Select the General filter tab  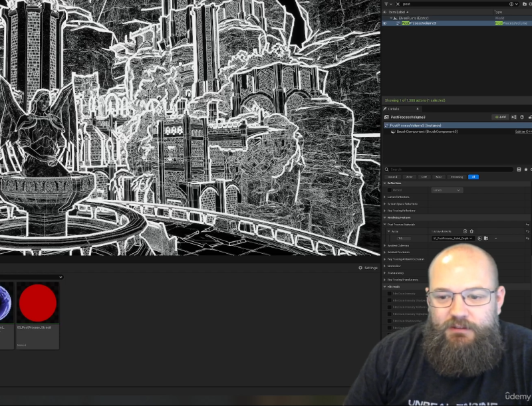[x=392, y=177]
